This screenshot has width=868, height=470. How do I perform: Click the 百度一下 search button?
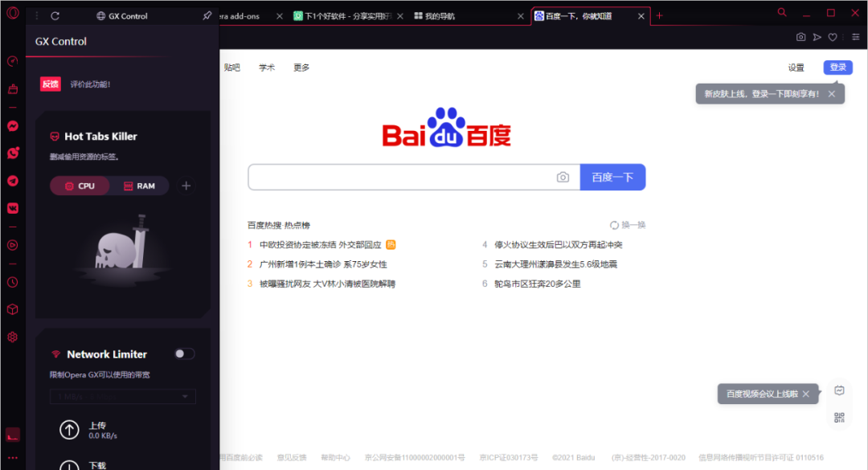tap(612, 176)
